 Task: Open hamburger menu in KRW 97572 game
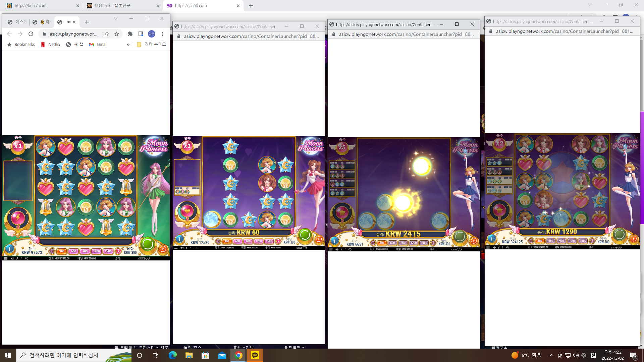6,258
